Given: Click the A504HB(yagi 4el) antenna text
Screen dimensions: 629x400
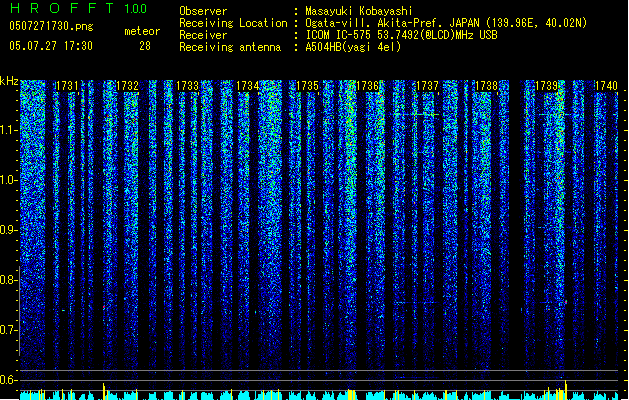Looking at the screenshot, I should [353, 47].
